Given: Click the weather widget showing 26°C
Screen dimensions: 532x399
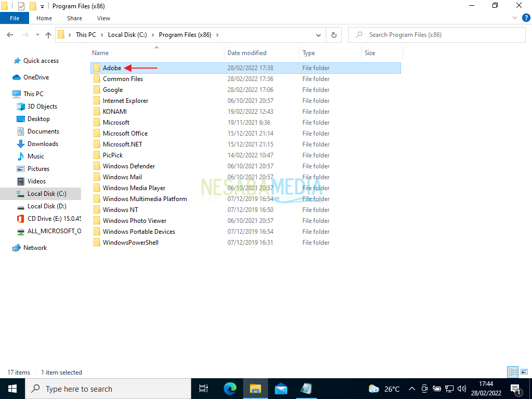Looking at the screenshot, I should pos(383,388).
